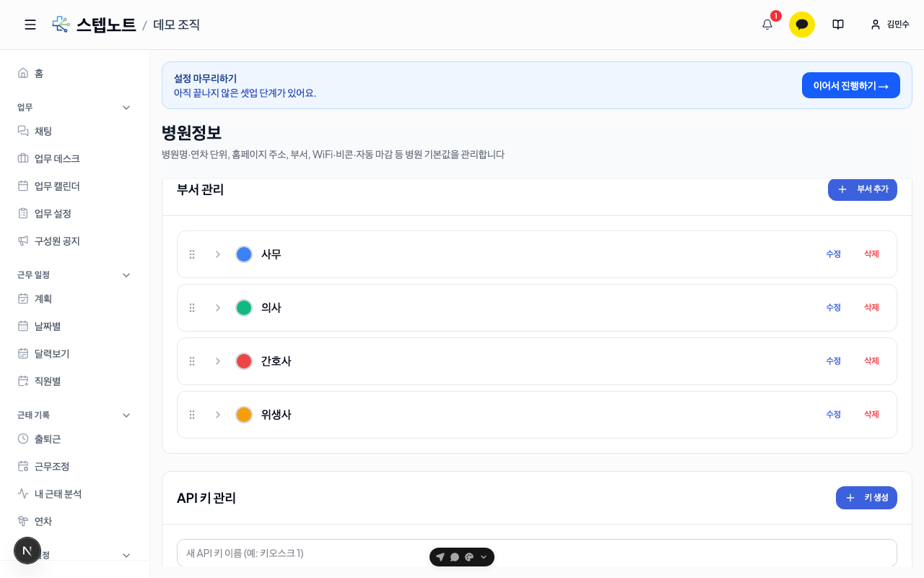Click 수정 for the 사무 department
The image size is (924, 578).
(x=834, y=254)
